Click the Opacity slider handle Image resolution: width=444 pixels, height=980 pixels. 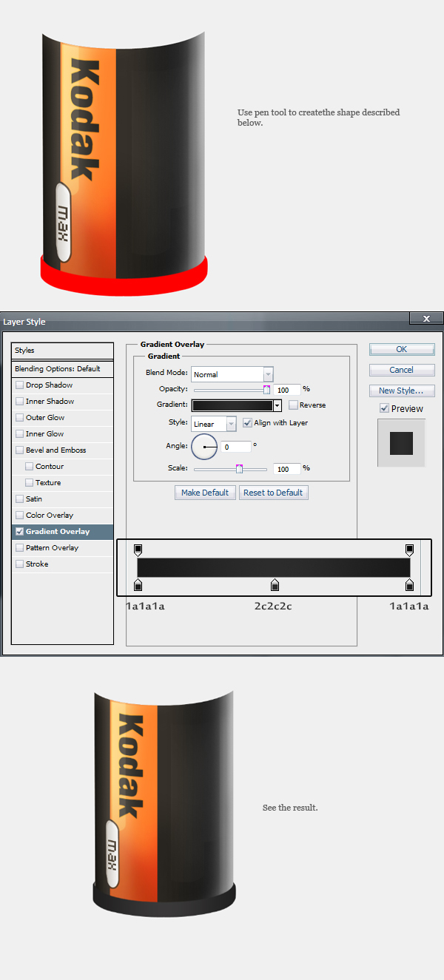[x=266, y=390]
